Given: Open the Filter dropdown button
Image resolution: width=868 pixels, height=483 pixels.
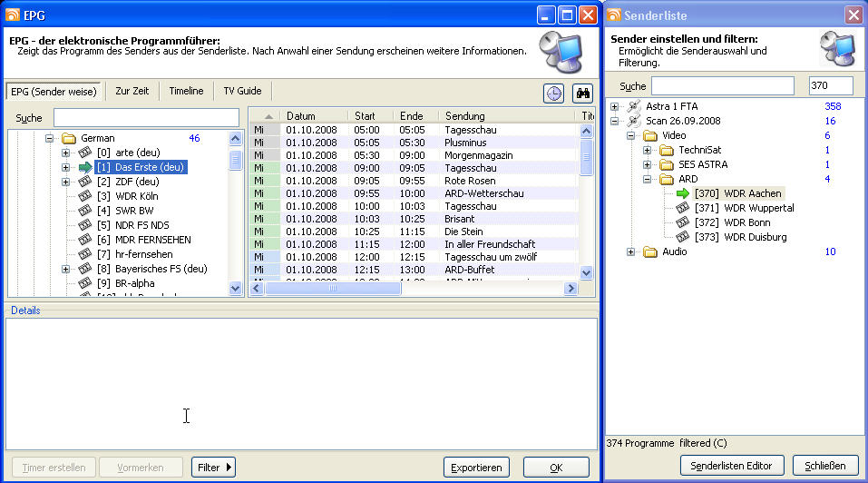Looking at the screenshot, I should (213, 468).
